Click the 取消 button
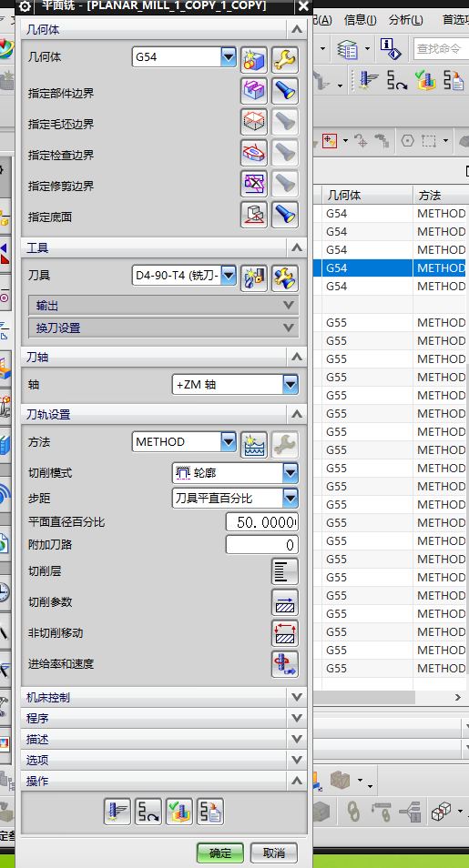This screenshot has height=868, width=469. click(274, 853)
